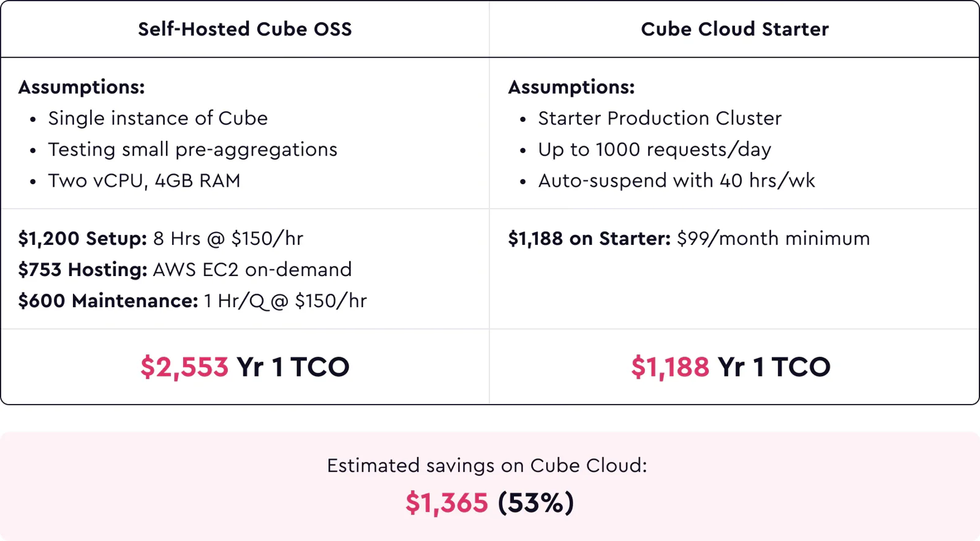The image size is (980, 541).
Task: Click the Self-Hosted Cube OSS column header
Action: (x=245, y=29)
